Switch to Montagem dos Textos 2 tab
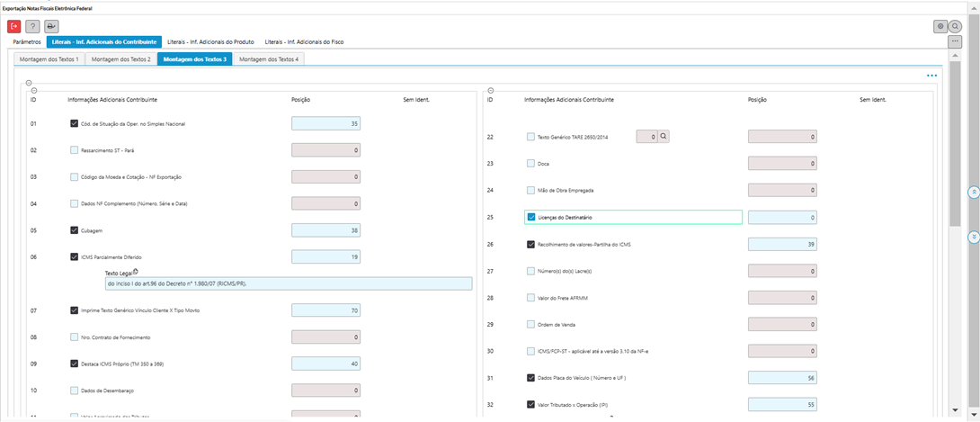The image size is (980, 422). click(x=120, y=59)
